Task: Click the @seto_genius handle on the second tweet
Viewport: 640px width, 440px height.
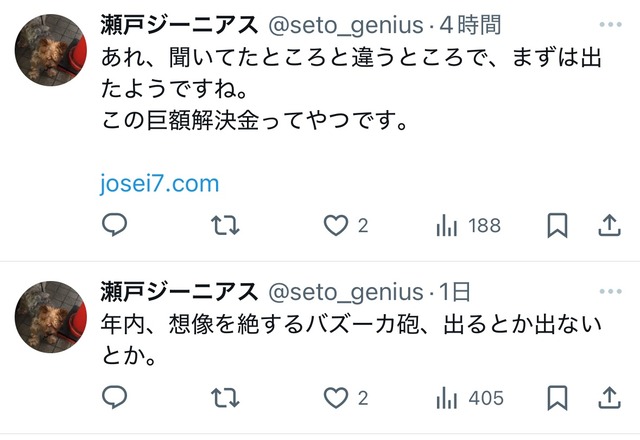Action: [347, 292]
